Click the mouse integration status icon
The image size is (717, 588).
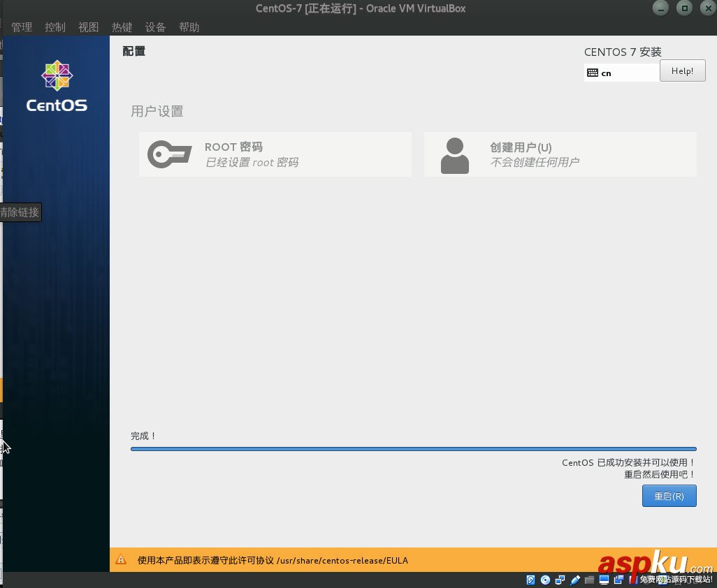coord(618,580)
